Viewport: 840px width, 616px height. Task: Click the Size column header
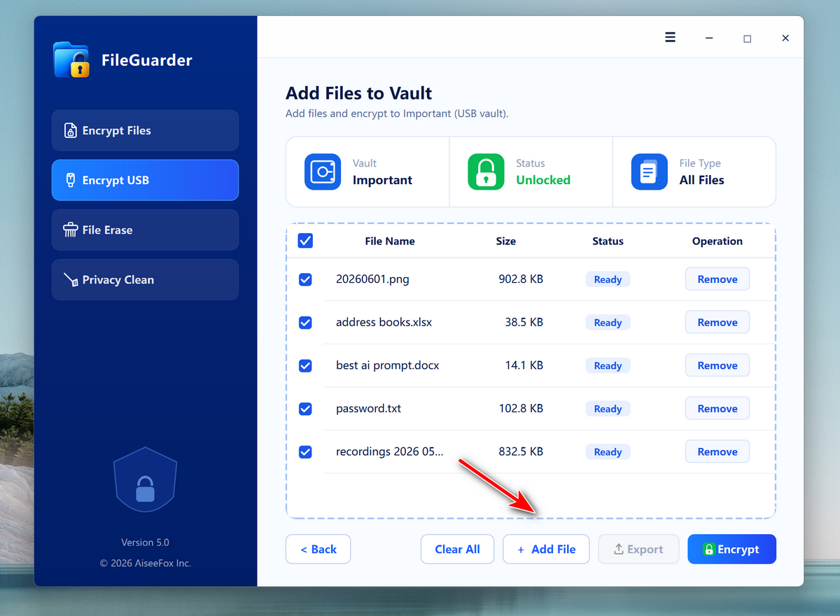506,241
